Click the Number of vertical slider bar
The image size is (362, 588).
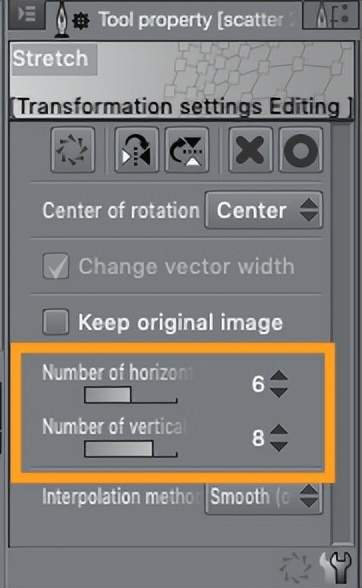[x=131, y=449]
